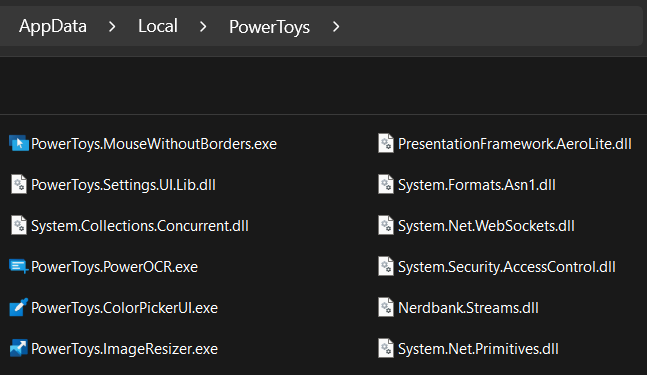Screen dimensions: 647x375
Task: Click the System.Formats.Asn1.dll file icon
Action: (x=386, y=184)
